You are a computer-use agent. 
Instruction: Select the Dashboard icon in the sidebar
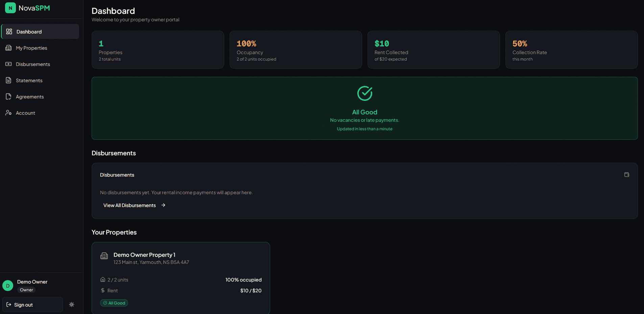(9, 31)
